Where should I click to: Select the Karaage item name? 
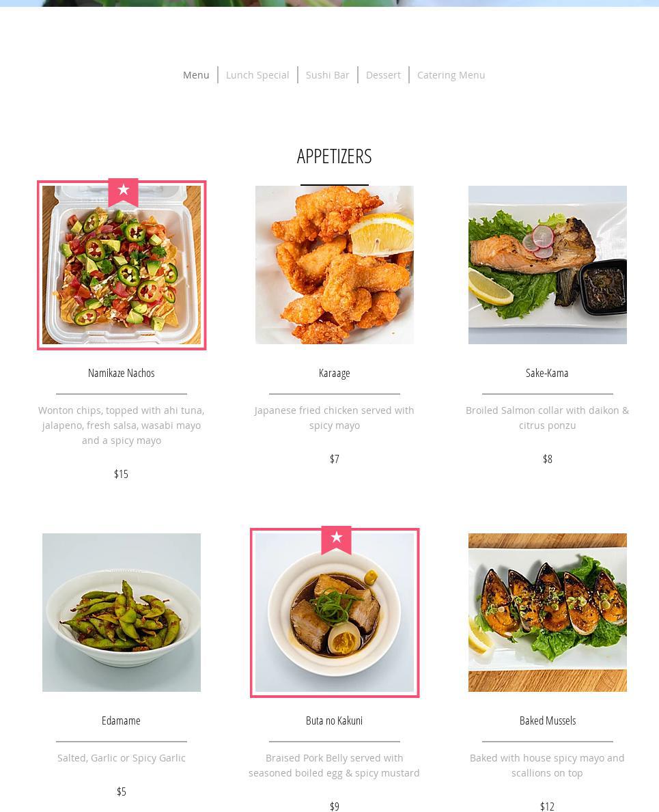[335, 374]
